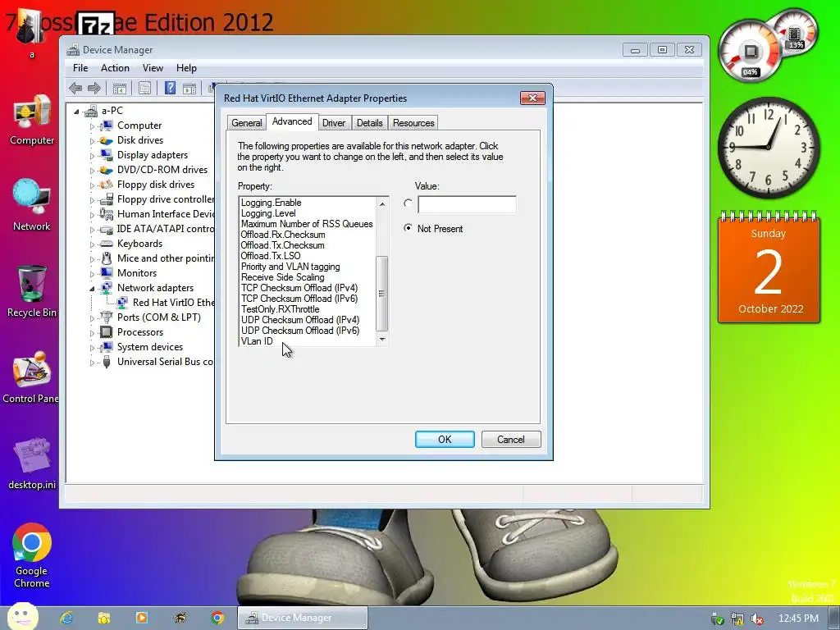Expand the Computer tree node

[92, 126]
